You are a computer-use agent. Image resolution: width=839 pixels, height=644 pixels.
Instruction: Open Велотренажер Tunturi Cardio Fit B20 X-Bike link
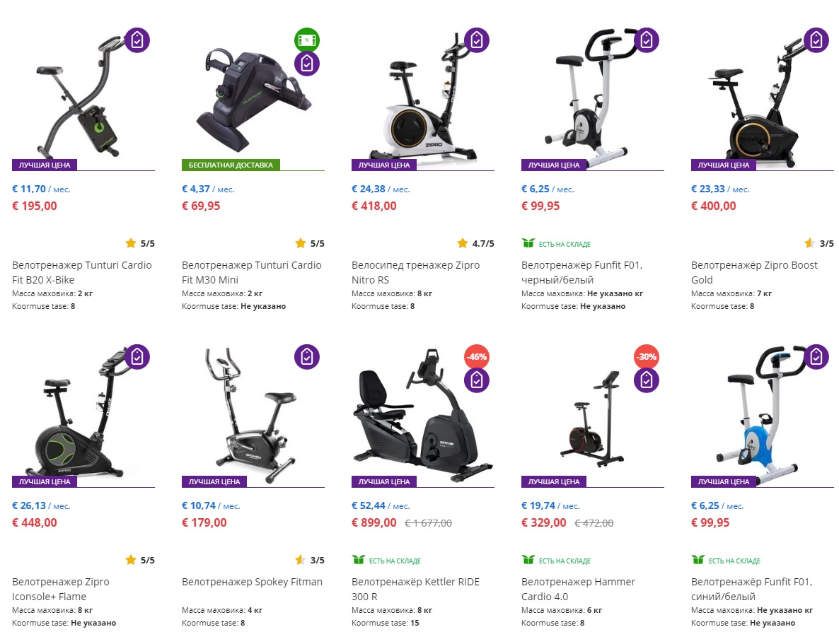pyautogui.click(x=81, y=272)
